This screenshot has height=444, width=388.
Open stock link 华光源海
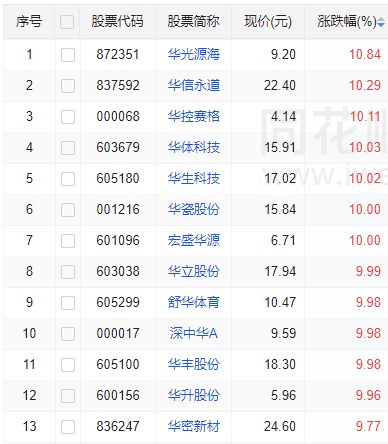click(194, 54)
